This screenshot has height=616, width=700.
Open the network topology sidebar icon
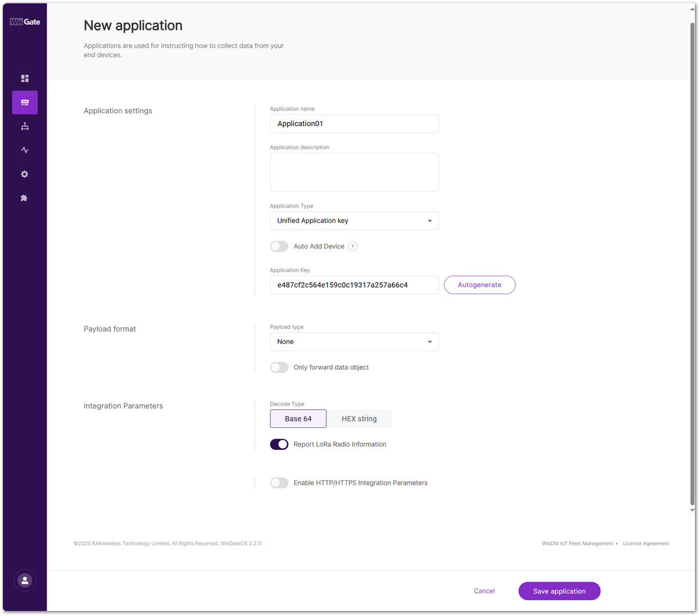point(24,126)
